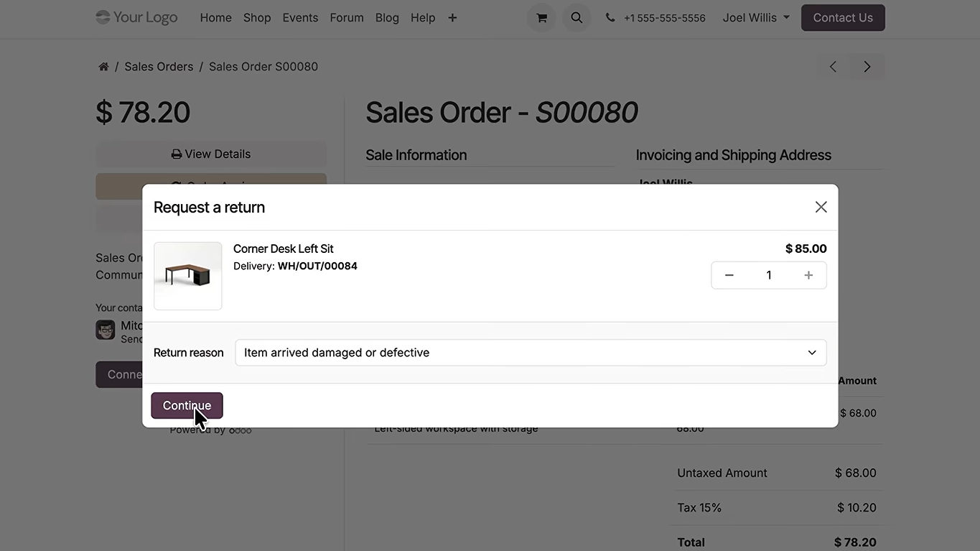Click the Untaxed Amount label
This screenshot has width=980, height=551.
[722, 473]
